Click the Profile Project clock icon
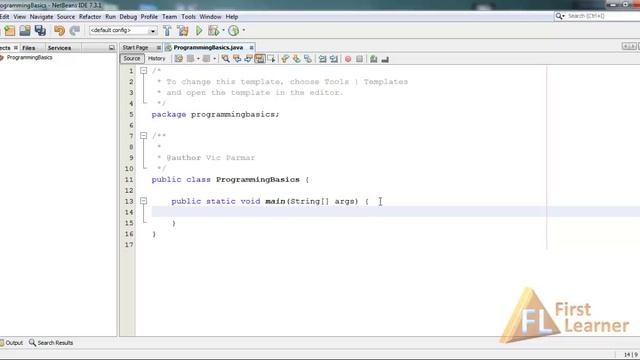The height and width of the screenshot is (360, 640). [233, 31]
